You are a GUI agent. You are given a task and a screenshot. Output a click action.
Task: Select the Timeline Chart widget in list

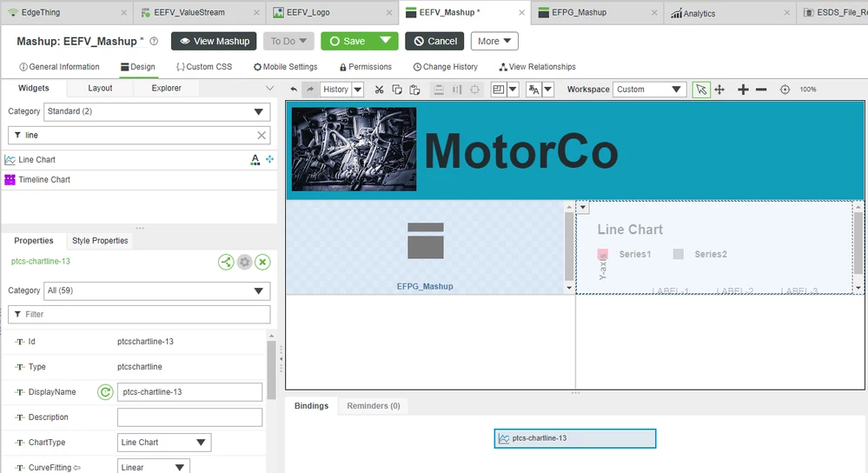point(138,179)
